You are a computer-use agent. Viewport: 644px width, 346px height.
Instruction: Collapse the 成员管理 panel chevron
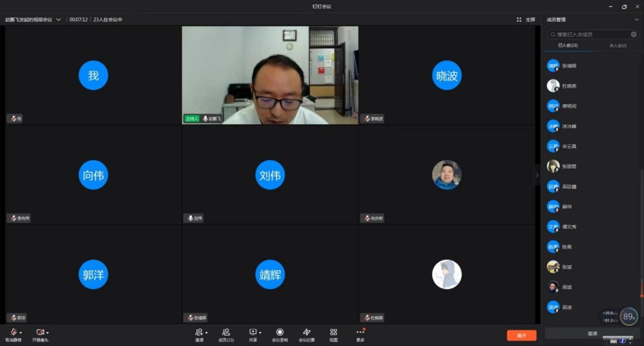coord(636,20)
